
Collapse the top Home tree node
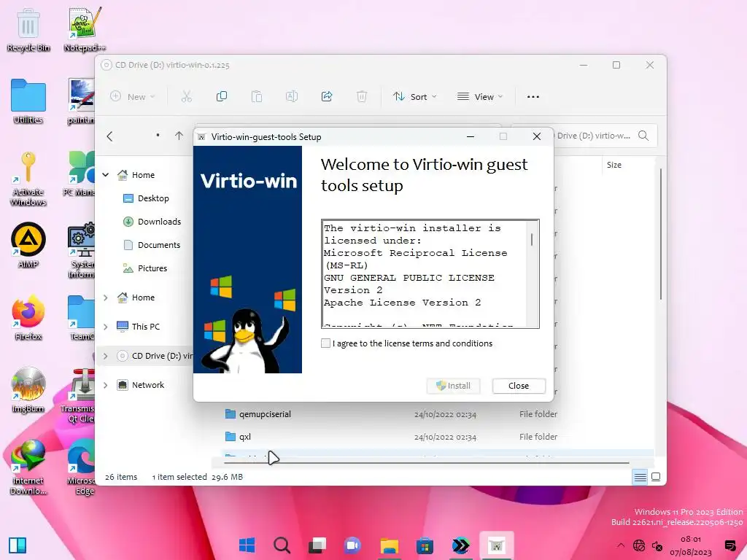click(105, 175)
